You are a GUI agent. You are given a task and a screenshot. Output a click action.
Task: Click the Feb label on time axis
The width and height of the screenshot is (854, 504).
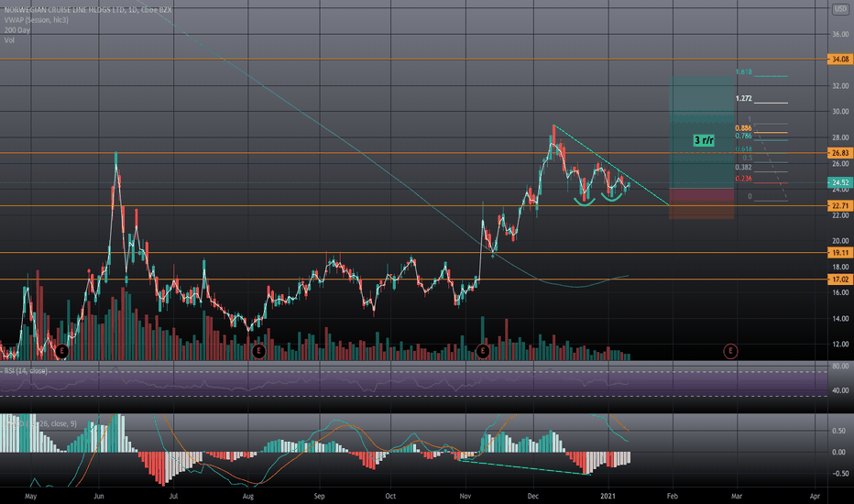672,497
